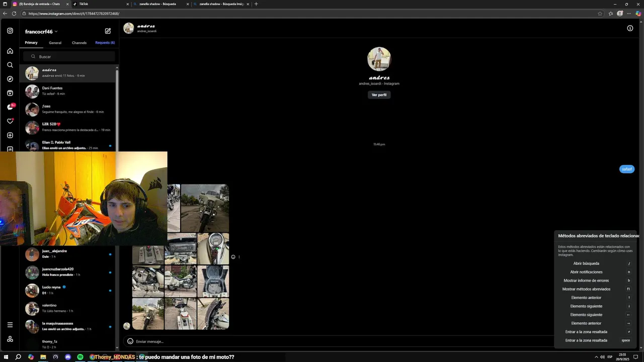Open Windows taskbar search

coord(18,357)
